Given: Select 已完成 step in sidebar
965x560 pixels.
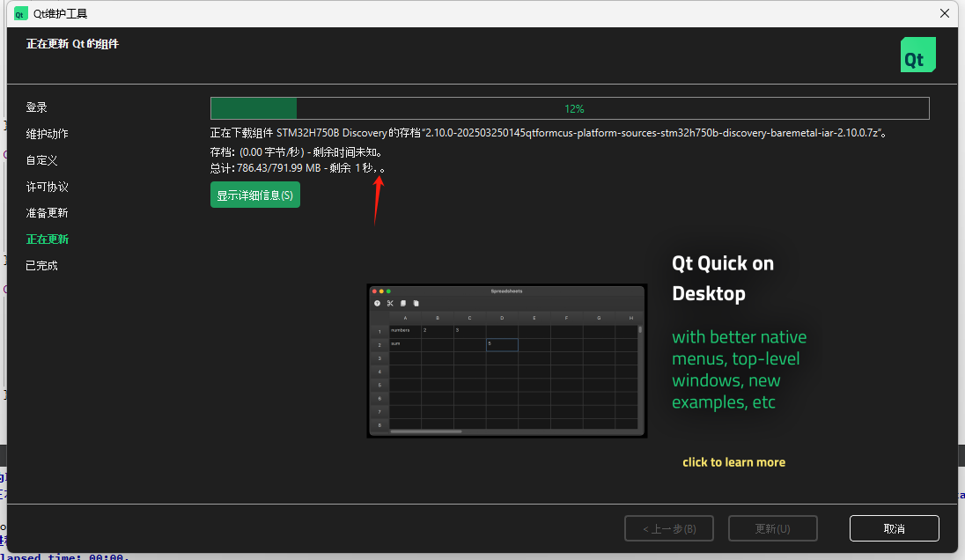Looking at the screenshot, I should tap(42, 266).
